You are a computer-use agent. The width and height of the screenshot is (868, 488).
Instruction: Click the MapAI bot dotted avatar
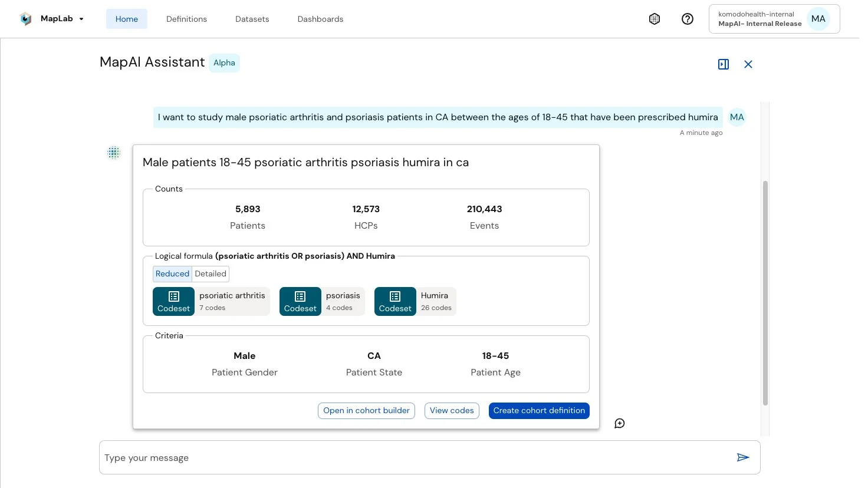(x=114, y=153)
